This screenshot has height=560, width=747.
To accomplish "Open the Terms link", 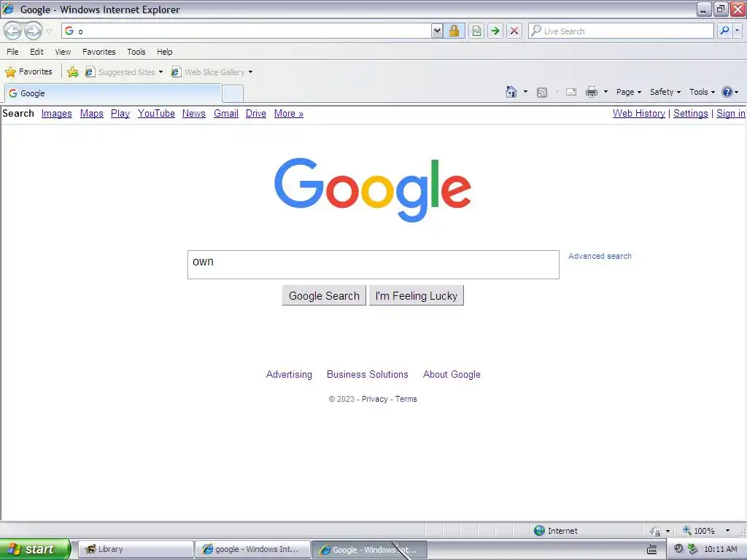I will pos(406,399).
